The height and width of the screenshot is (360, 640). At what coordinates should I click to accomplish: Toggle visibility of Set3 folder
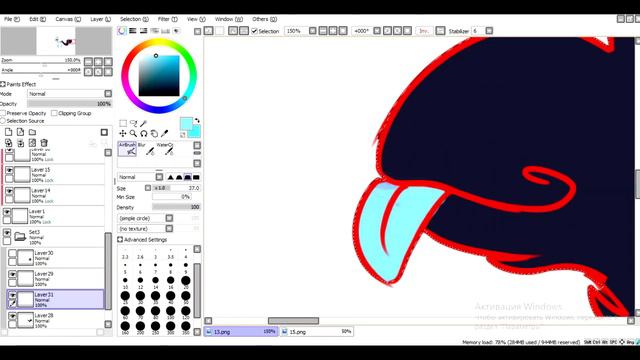click(7, 233)
